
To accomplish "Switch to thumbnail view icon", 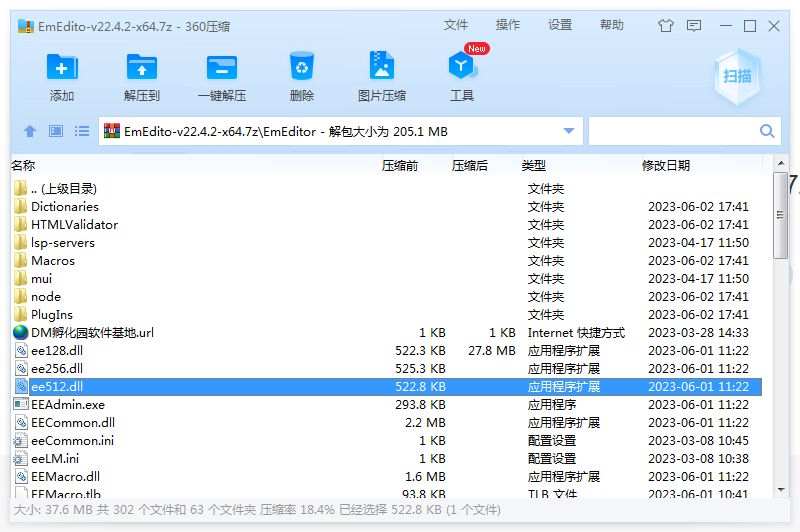I will pyautogui.click(x=56, y=131).
